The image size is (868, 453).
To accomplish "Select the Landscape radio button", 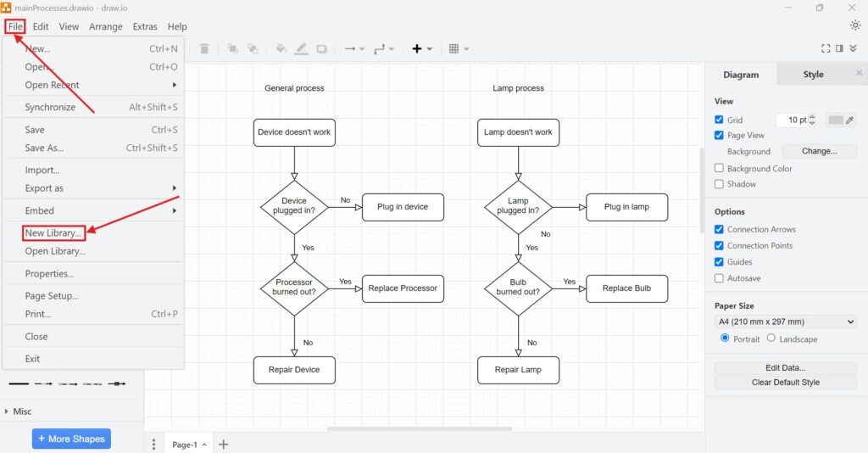I will (x=771, y=338).
